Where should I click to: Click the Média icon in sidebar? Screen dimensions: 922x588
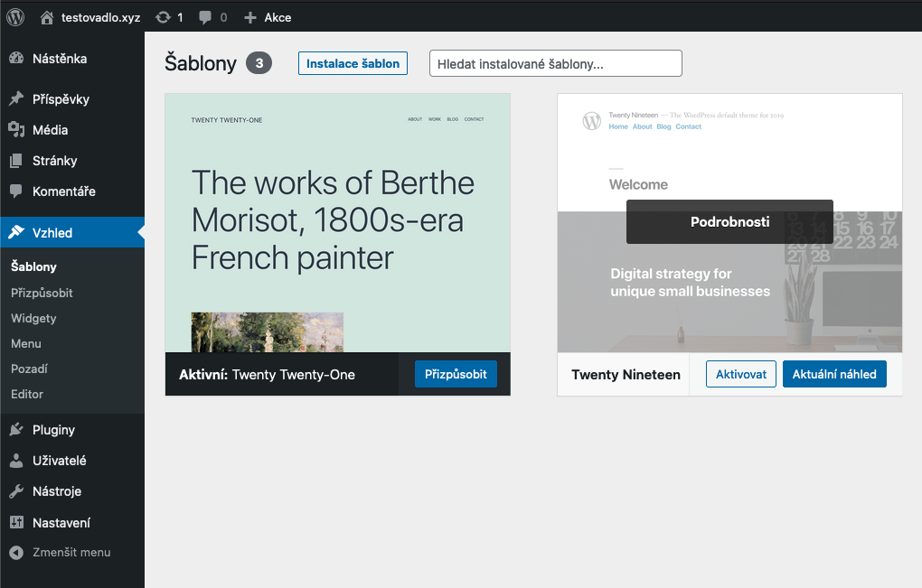(16, 130)
